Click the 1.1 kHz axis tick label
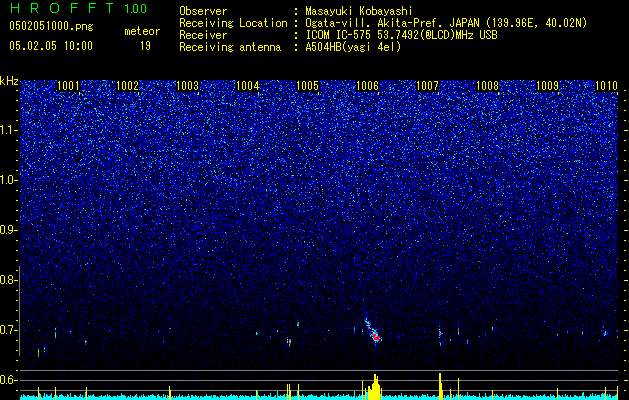 pos(9,130)
